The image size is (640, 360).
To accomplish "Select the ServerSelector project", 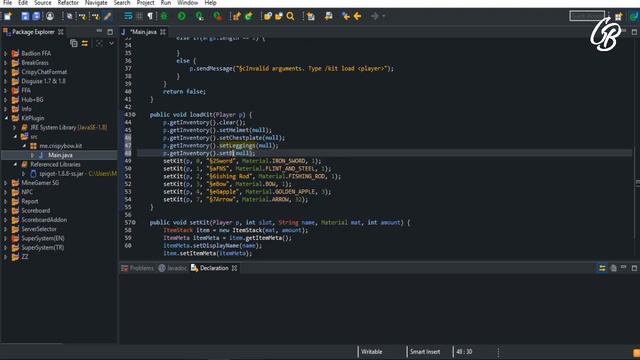I will tap(39, 229).
